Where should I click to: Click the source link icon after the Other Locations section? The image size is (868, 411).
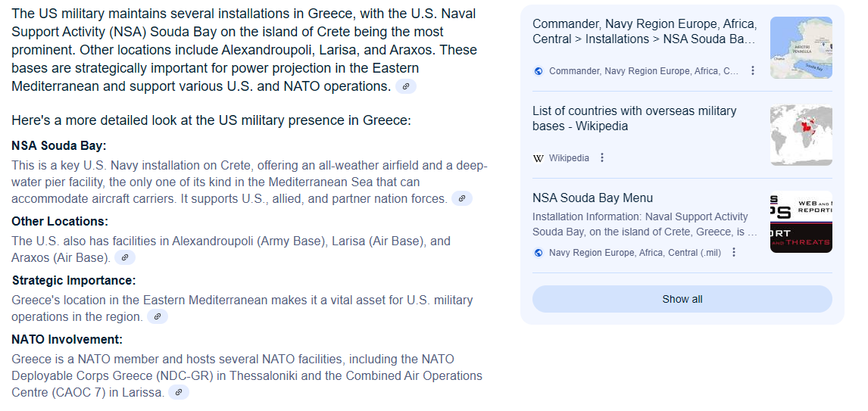point(125,258)
